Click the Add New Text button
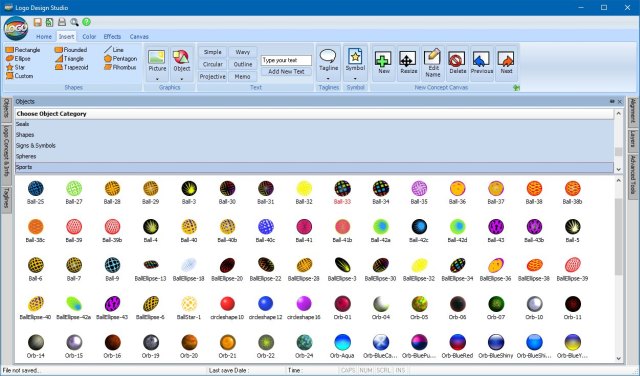The width and height of the screenshot is (640, 376). tap(286, 71)
